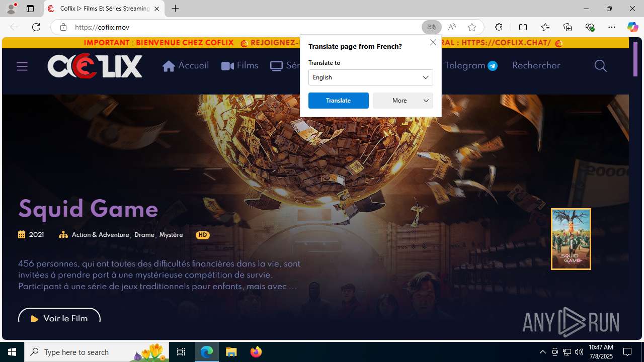Screen dimensions: 644x362
Task: Turn on Read aloud
Action: 452,27
